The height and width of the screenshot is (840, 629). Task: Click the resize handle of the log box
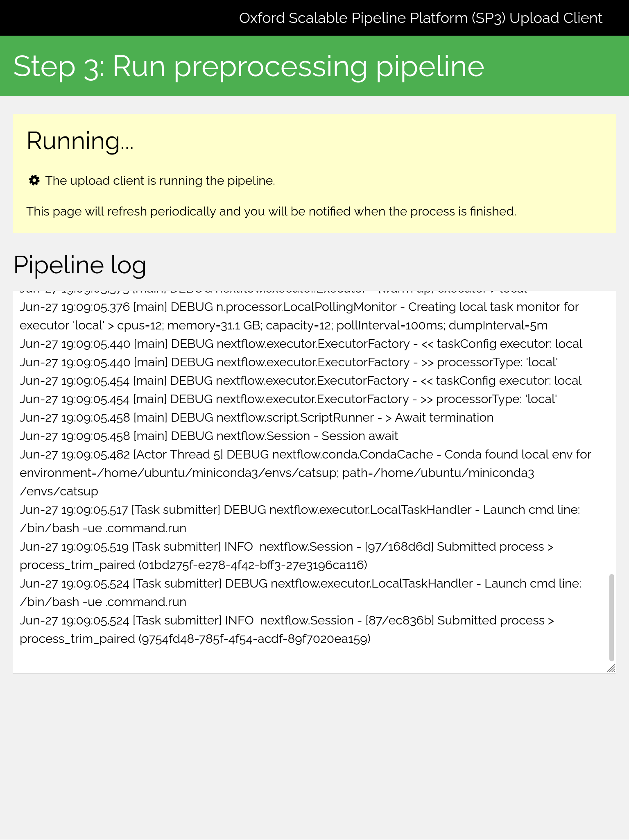[611, 668]
